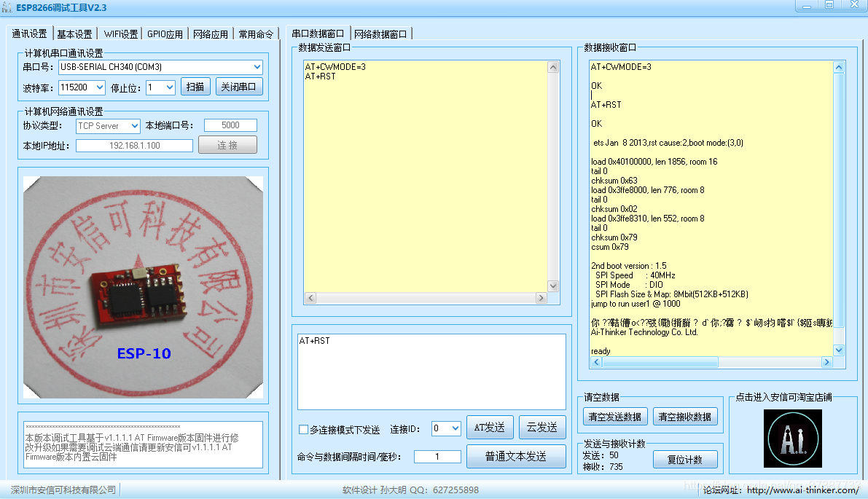Click the receive window vertical scrollbar thumb
The width and height of the screenshot is (868, 499).
pos(839,200)
